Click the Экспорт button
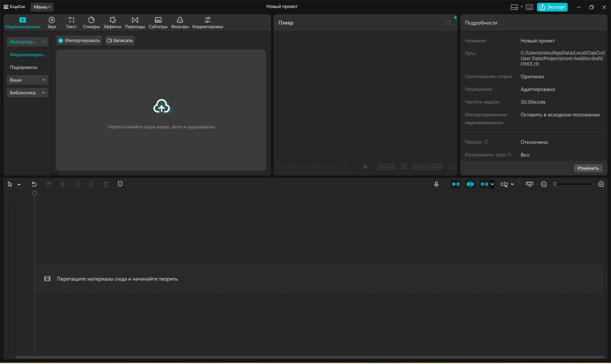 point(552,7)
